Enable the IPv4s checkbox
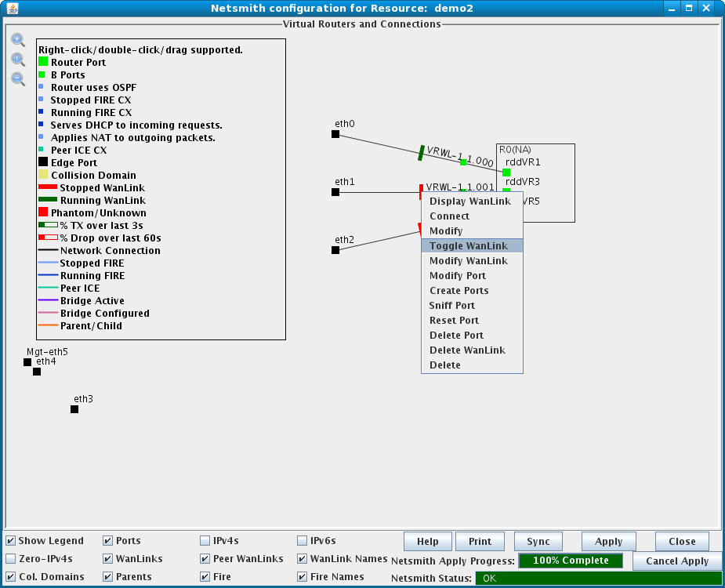Screen dimensions: 725x588 tap(205, 540)
